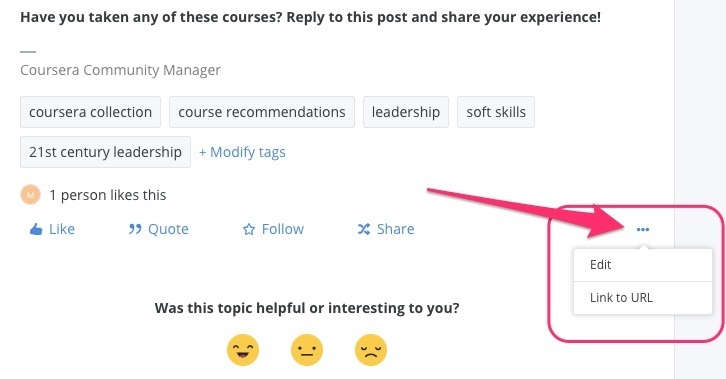Image resolution: width=726 pixels, height=379 pixels.
Task: Open the soft skills tag
Action: click(x=496, y=112)
